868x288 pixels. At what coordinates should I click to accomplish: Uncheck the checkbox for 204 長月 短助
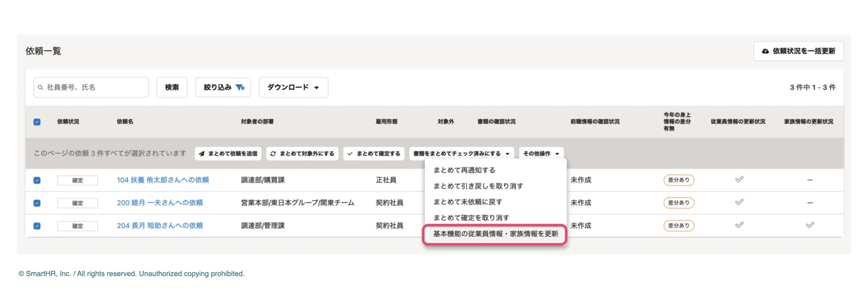pos(37,226)
